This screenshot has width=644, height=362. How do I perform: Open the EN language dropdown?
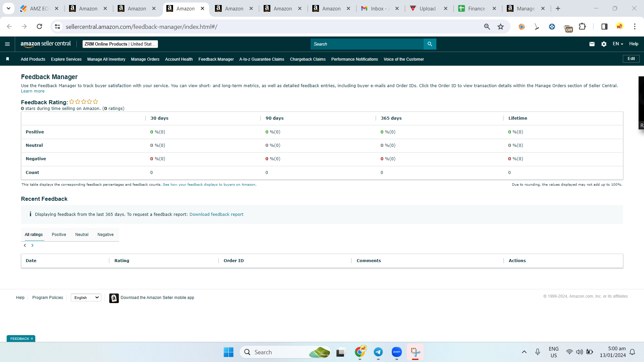(618, 44)
